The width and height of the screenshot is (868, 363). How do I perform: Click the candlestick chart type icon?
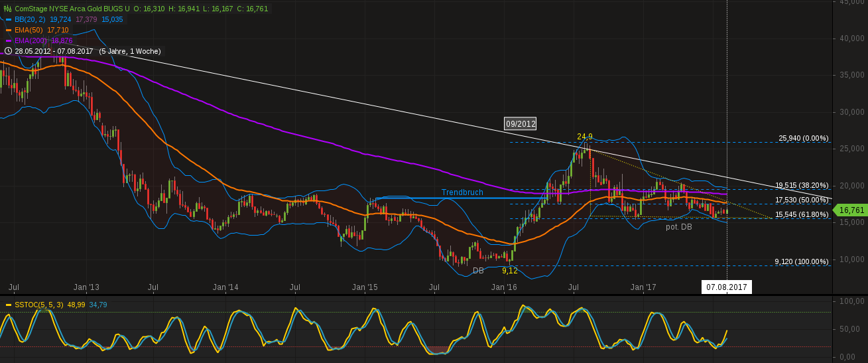pyautogui.click(x=8, y=9)
